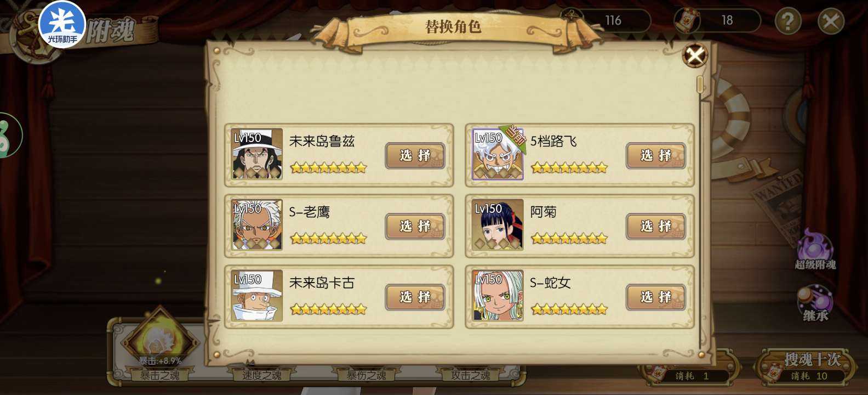Close the 替换角色 dialog with X

(695, 55)
